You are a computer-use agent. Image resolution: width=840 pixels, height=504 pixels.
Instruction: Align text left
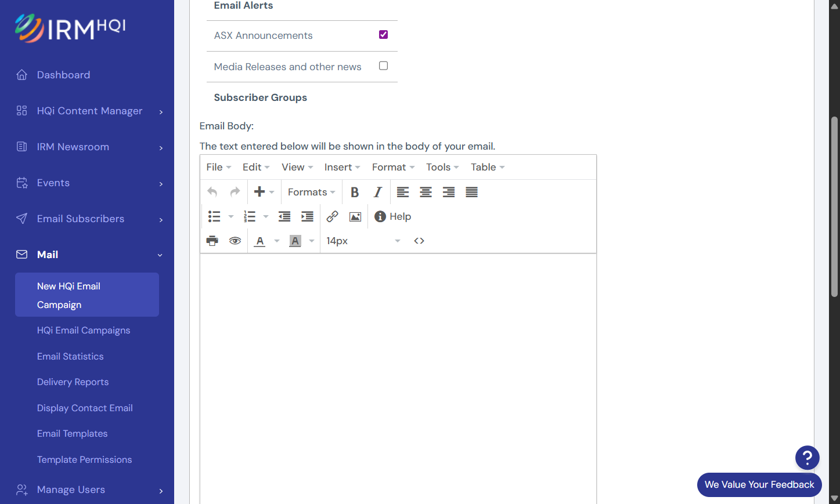pyautogui.click(x=403, y=192)
